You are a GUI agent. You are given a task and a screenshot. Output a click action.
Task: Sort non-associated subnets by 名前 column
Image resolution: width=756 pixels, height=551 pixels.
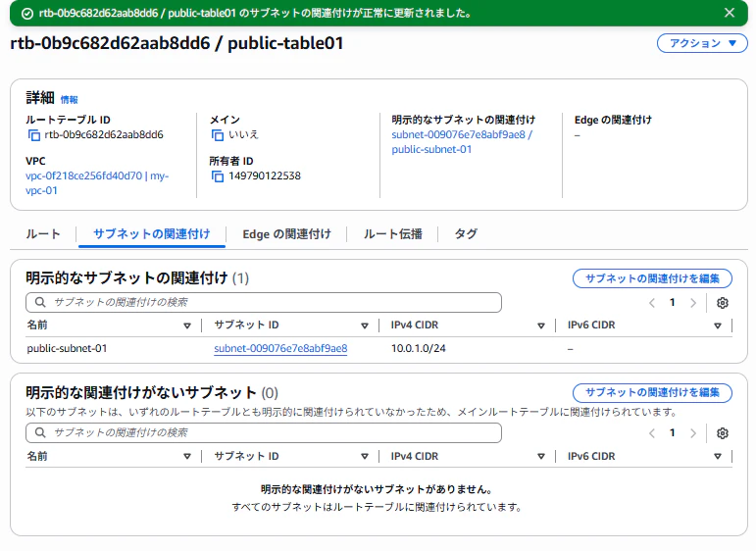pyautogui.click(x=187, y=456)
